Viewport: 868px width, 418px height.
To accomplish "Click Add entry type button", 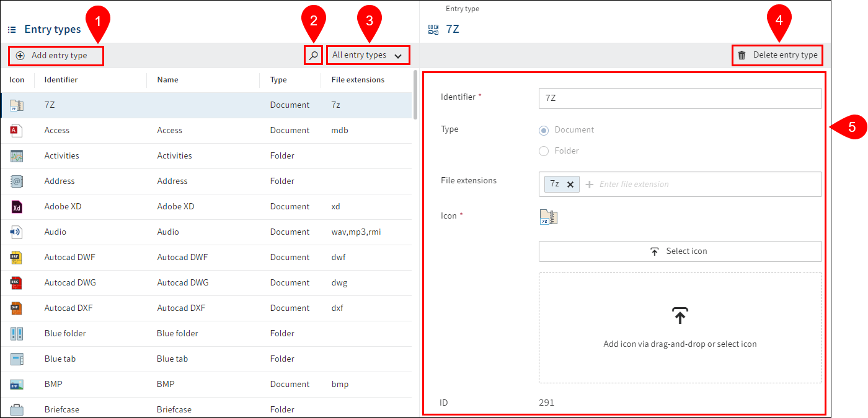I will click(56, 56).
